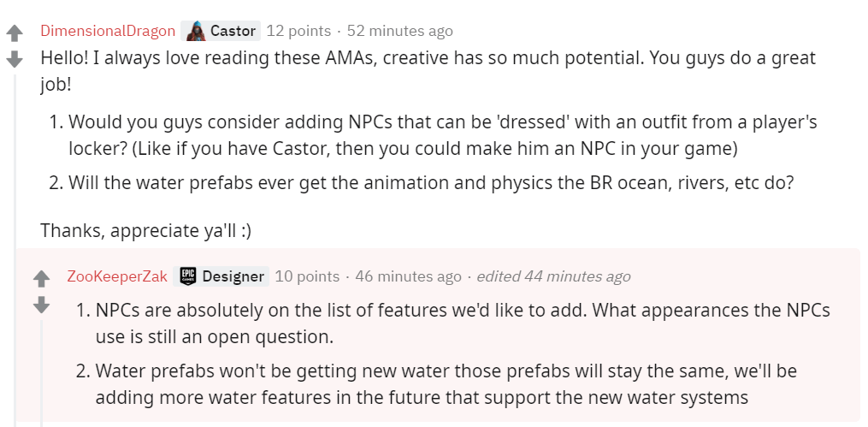Viewport: 868px width, 427px height.
Task: Downvote ZooKeeperZak's reply
Action: click(x=42, y=305)
